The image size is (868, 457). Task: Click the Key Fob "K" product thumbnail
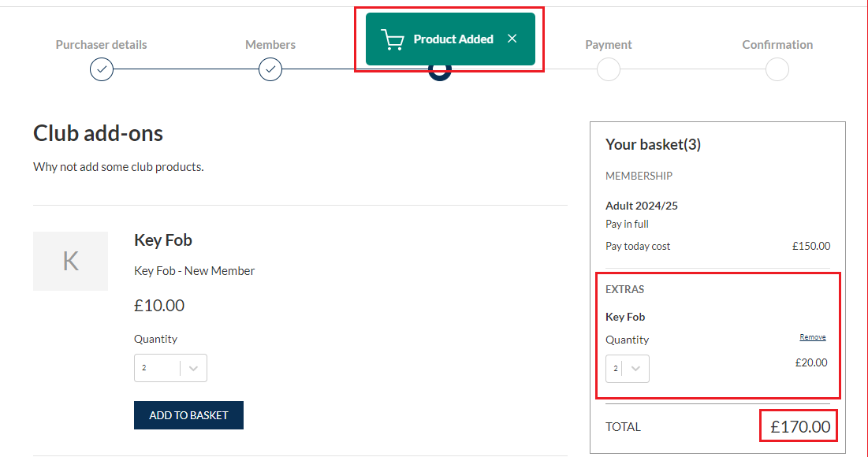click(70, 261)
